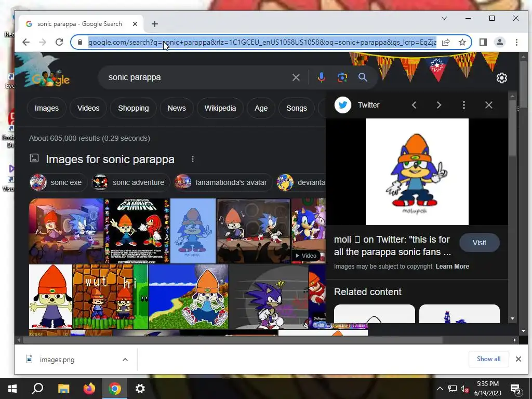Viewport: 532px width, 399px height.
Task: Start voice search with microphone
Action: click(321, 77)
